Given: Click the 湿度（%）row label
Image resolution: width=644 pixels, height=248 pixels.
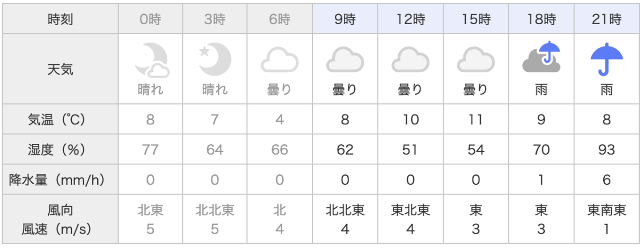Looking at the screenshot, I should click(x=61, y=149).
